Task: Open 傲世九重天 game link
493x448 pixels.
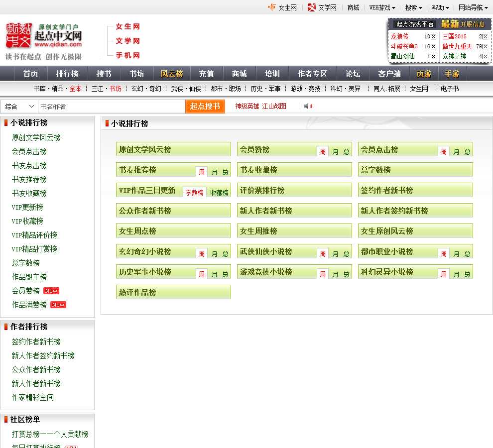Action: click(x=457, y=46)
